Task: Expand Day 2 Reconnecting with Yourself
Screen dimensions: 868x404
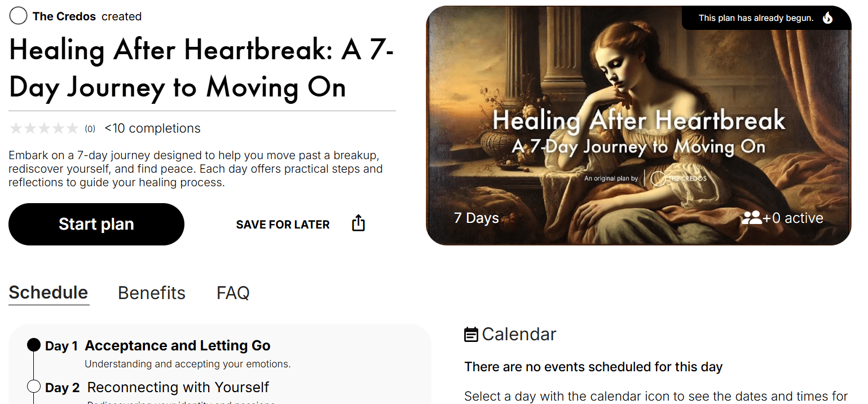Action: pyautogui.click(x=178, y=388)
